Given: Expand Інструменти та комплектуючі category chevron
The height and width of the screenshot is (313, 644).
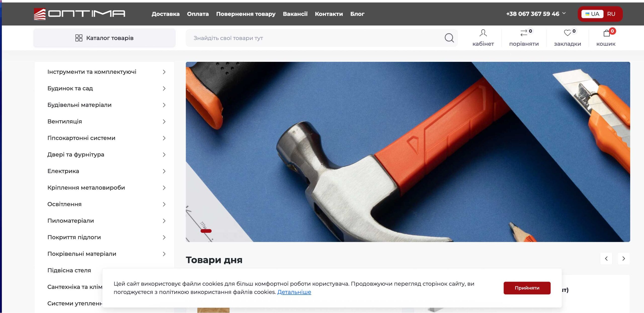Looking at the screenshot, I should pyautogui.click(x=164, y=72).
